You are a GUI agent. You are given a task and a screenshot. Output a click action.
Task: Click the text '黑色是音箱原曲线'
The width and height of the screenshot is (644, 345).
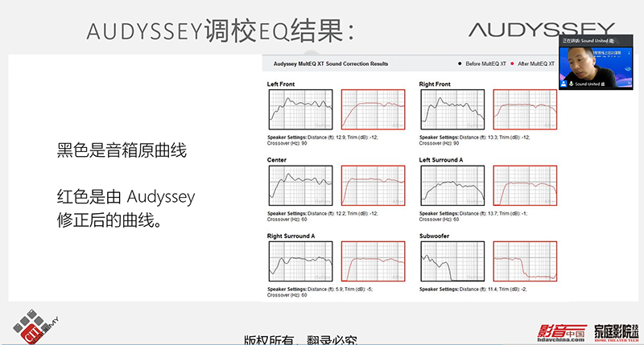(x=122, y=150)
